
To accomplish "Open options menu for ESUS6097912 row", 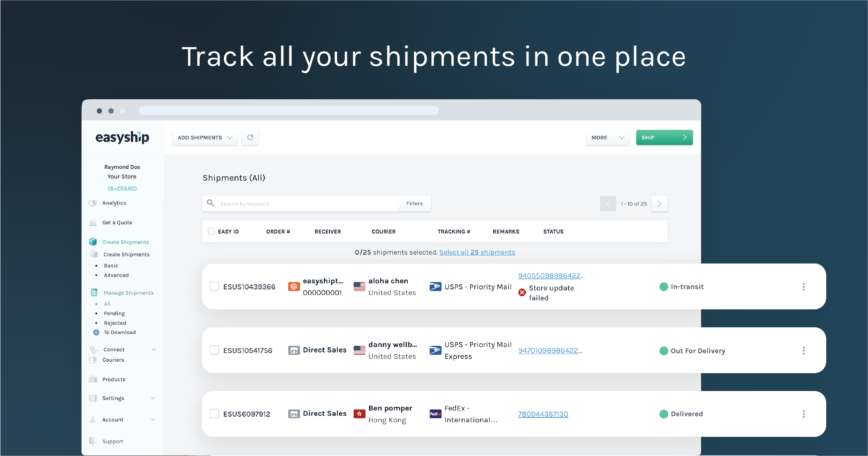I will pyautogui.click(x=803, y=414).
